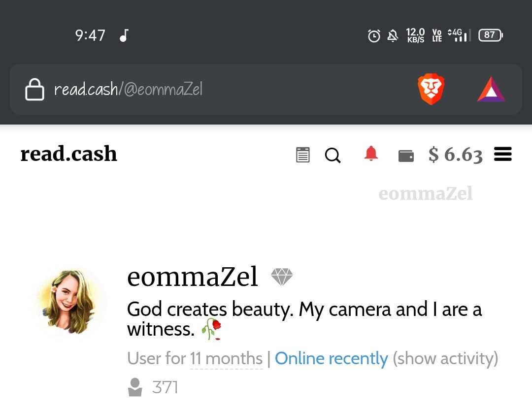Expand the hamburger menu
This screenshot has width=532, height=408.
pyautogui.click(x=503, y=154)
